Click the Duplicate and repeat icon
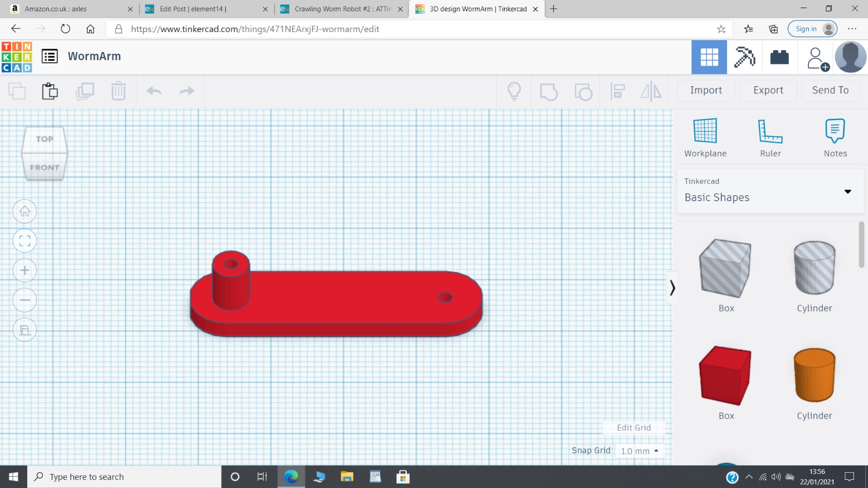 coord(85,91)
